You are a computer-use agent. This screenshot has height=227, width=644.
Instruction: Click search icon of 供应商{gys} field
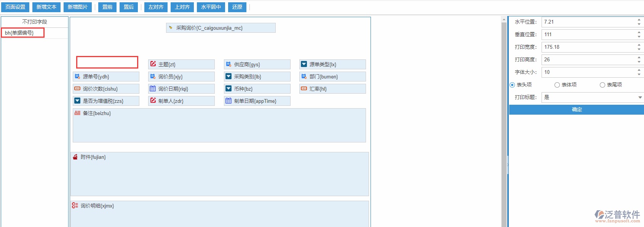(229, 64)
